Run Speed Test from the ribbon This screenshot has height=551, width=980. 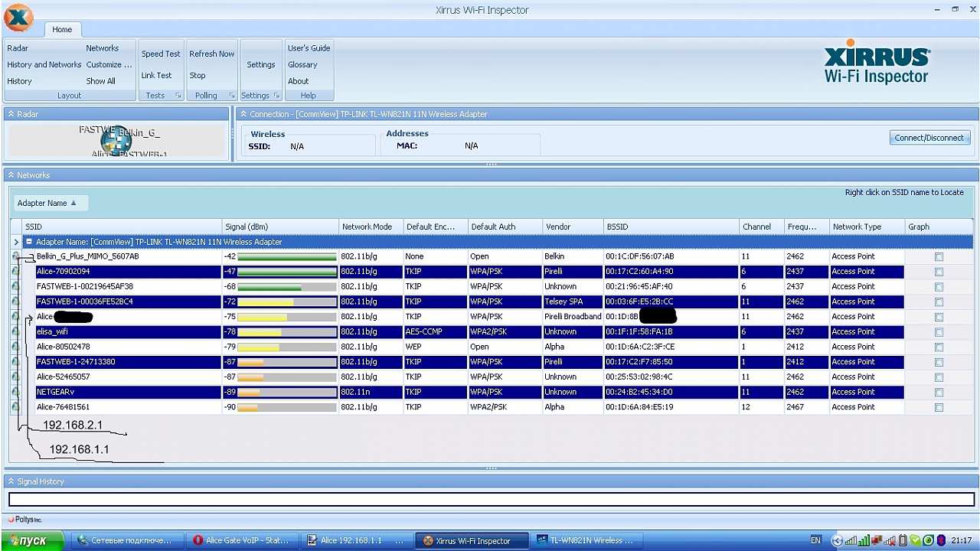[161, 54]
